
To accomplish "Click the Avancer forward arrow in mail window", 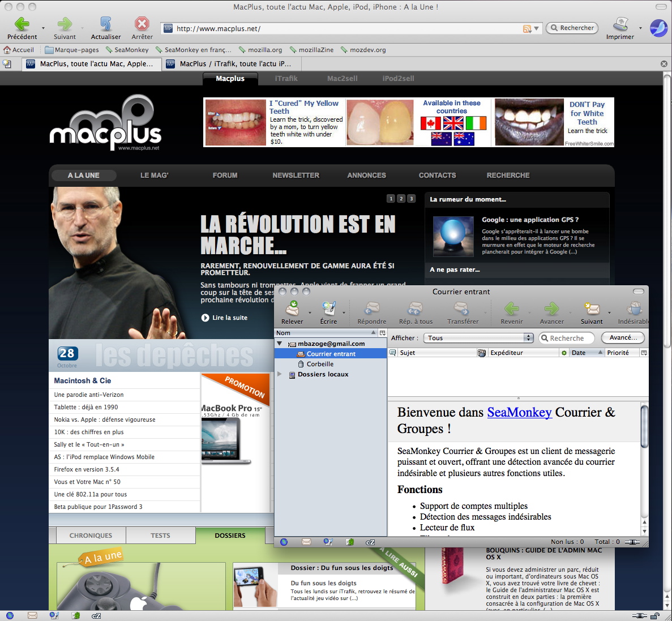I will [x=551, y=308].
